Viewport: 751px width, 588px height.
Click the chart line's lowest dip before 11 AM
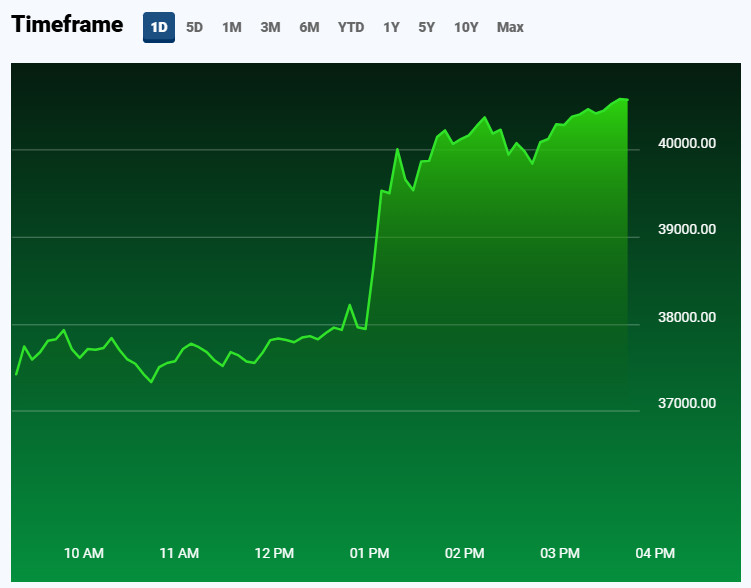pos(151,382)
